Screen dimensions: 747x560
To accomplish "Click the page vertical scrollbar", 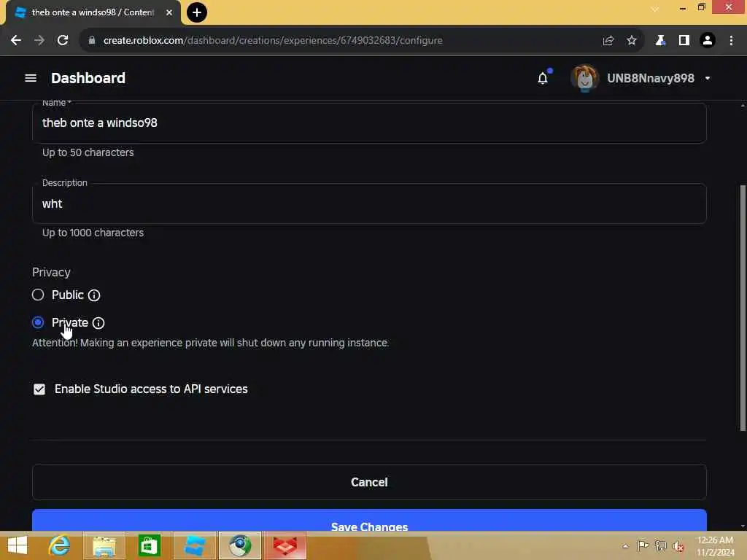I will point(743,308).
